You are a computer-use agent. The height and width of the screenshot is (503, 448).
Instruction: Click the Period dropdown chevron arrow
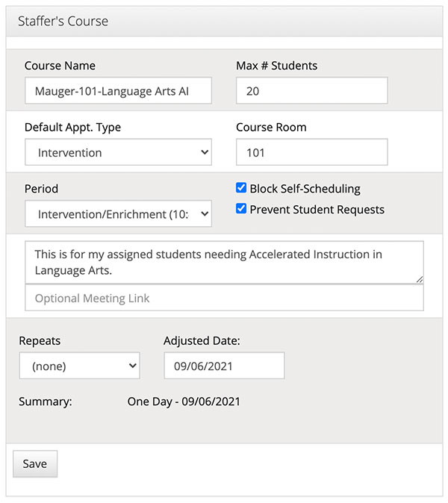pos(205,213)
